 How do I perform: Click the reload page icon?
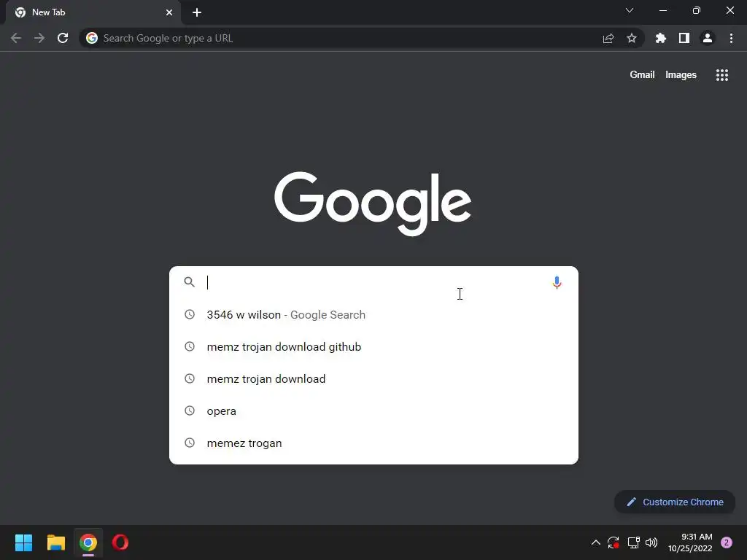(63, 38)
